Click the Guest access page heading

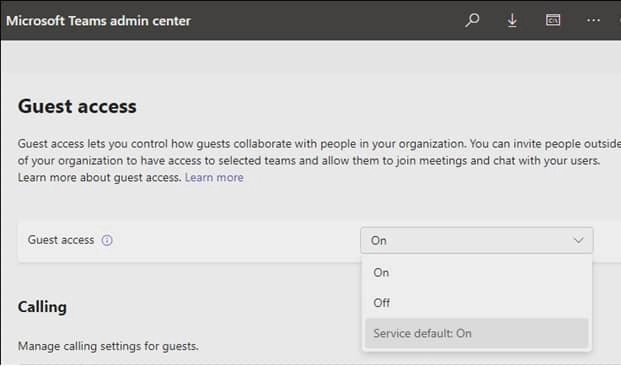pyautogui.click(x=77, y=106)
